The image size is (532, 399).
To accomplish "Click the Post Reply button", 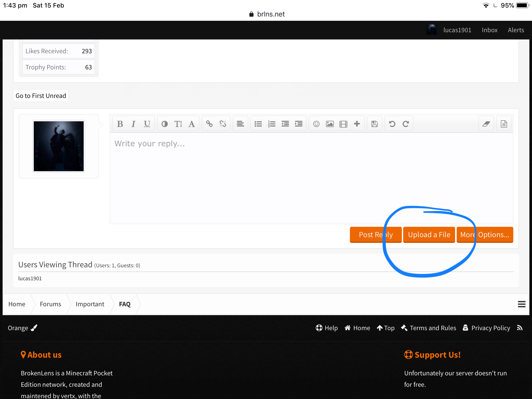I will tap(376, 235).
